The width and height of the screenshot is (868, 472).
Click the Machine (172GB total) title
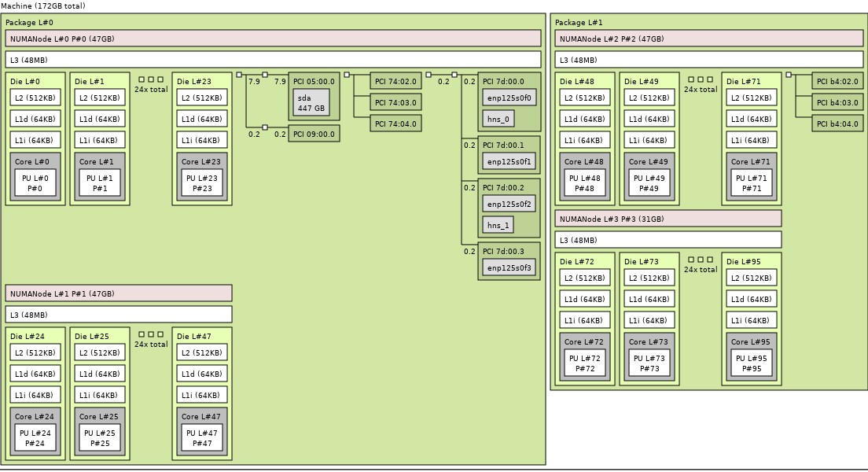(x=43, y=6)
